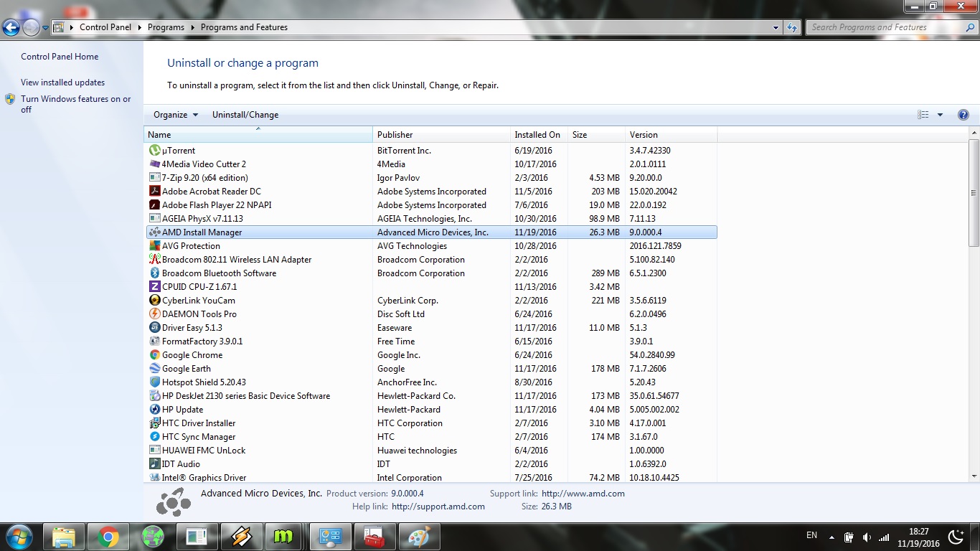Expand the arrow after Programs breadcrumb
The image size is (980, 551).
[x=193, y=27]
